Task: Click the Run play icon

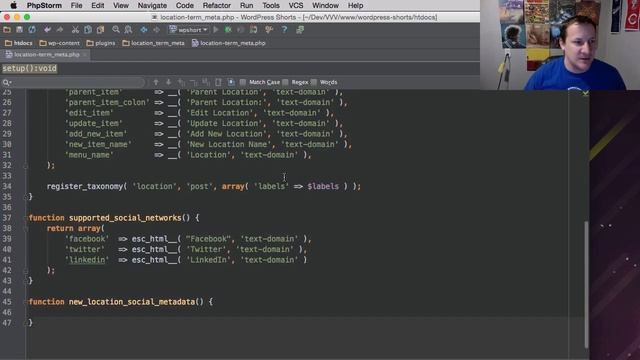Action: click(216, 30)
